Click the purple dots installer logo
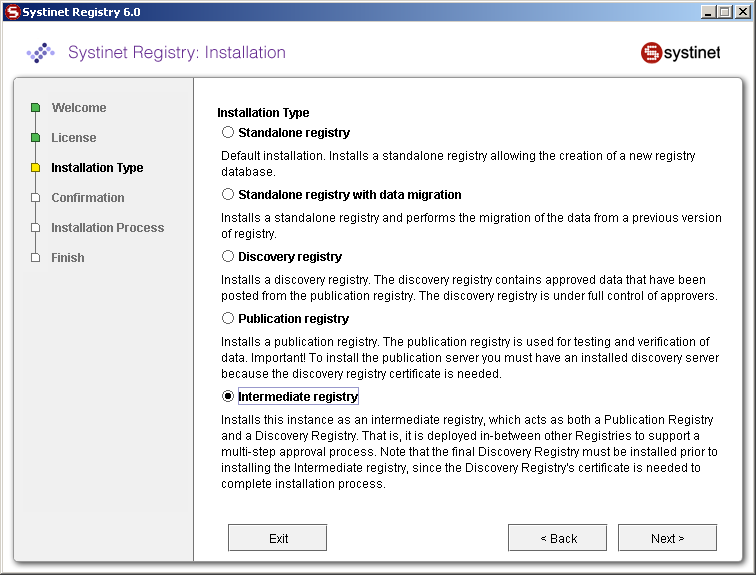This screenshot has height=575, width=756. tap(40, 53)
